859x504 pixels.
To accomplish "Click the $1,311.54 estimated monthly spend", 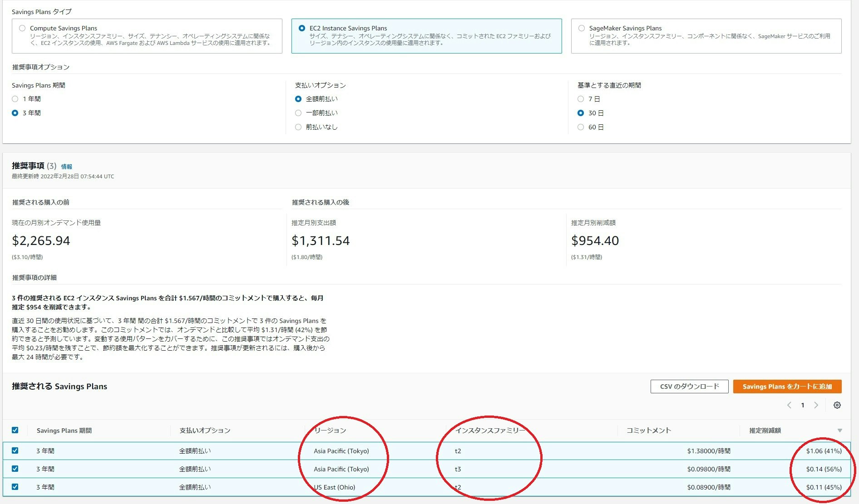I will point(321,240).
